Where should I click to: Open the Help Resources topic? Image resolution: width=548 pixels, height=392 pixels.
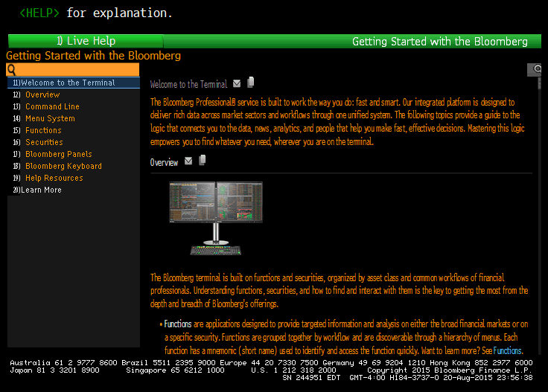click(54, 178)
